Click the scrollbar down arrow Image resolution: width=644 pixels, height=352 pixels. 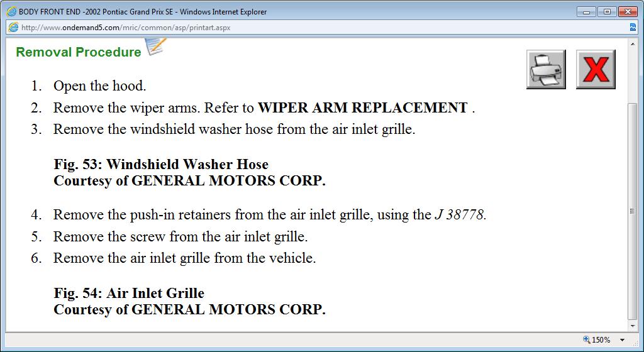click(x=633, y=326)
